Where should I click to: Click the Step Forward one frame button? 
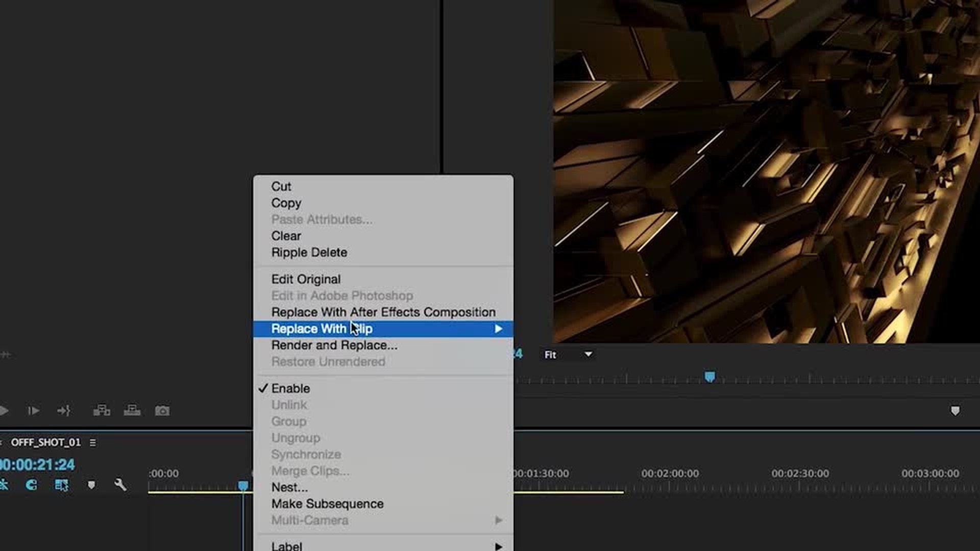coord(33,411)
